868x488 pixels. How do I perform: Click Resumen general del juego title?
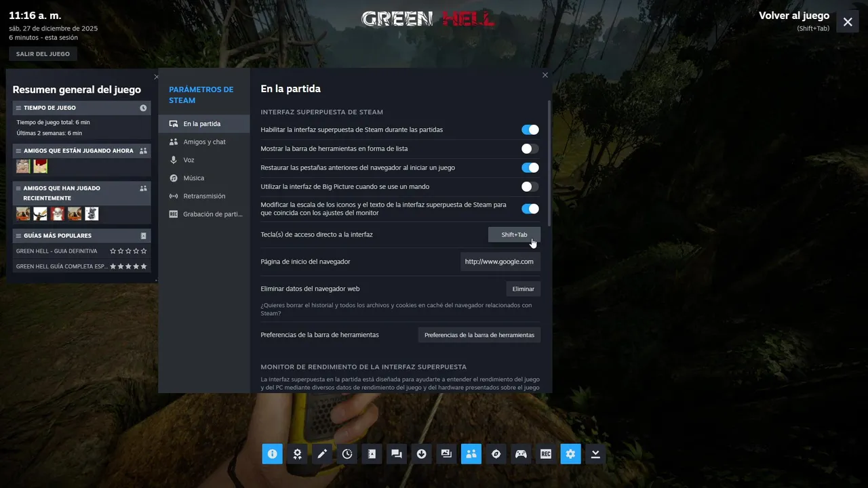(77, 89)
